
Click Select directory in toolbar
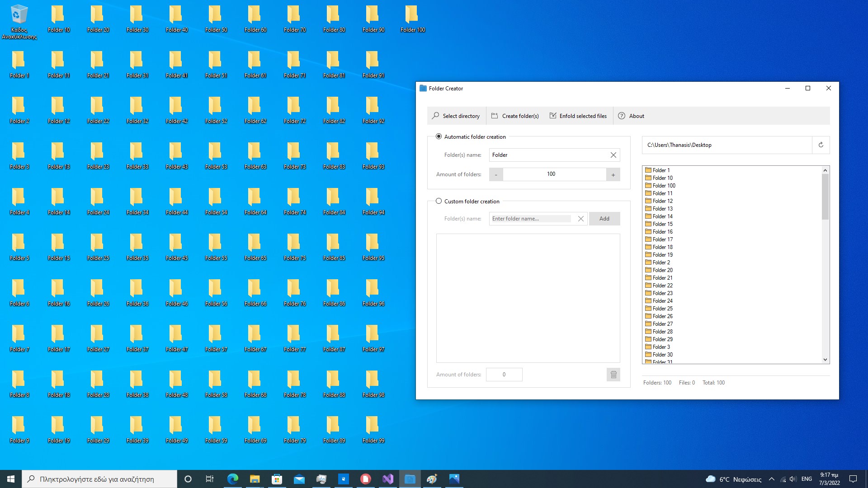(x=456, y=116)
